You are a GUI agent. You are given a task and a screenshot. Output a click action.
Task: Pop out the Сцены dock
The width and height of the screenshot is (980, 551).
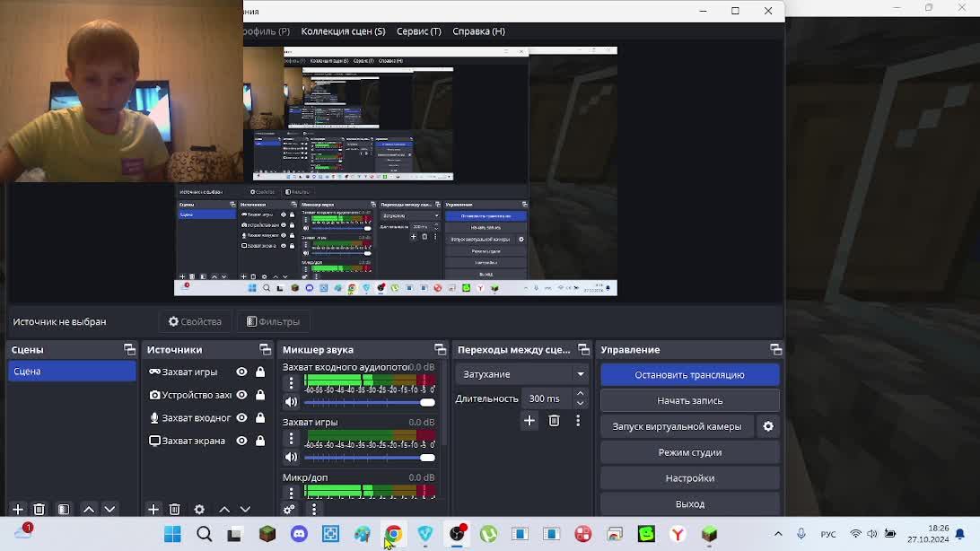[x=129, y=349]
